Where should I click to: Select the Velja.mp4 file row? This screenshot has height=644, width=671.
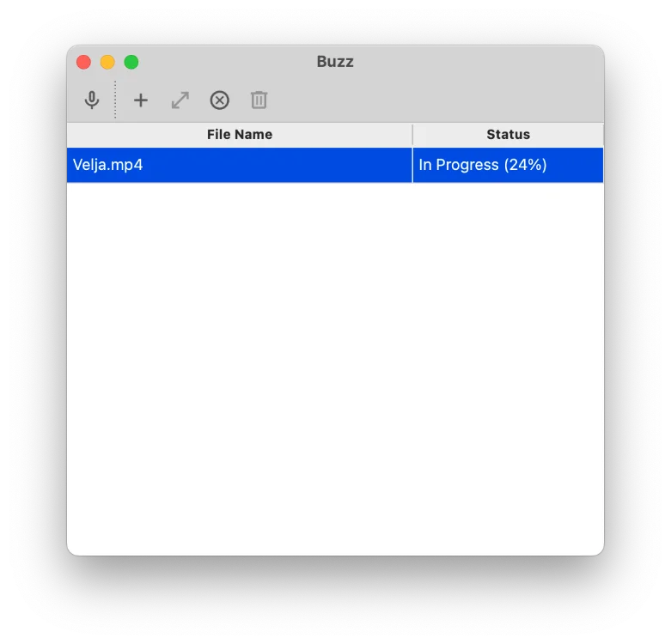click(335, 165)
